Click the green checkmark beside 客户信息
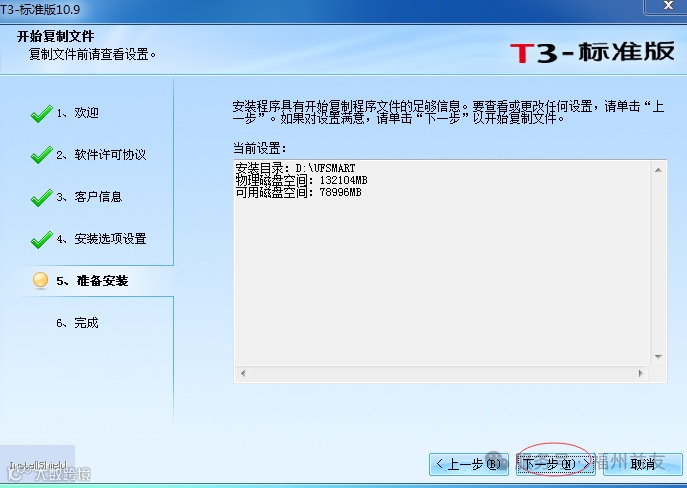The image size is (687, 488). (42, 198)
